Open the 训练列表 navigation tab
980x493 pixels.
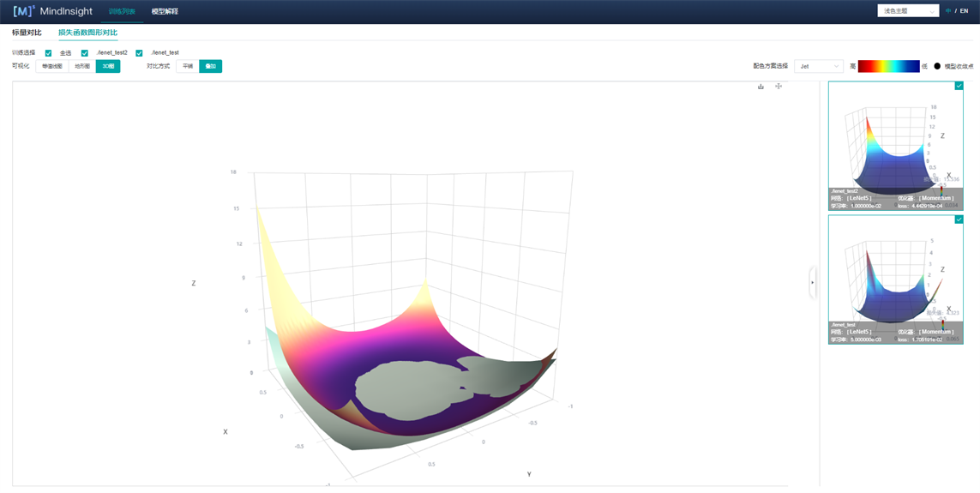click(x=122, y=11)
